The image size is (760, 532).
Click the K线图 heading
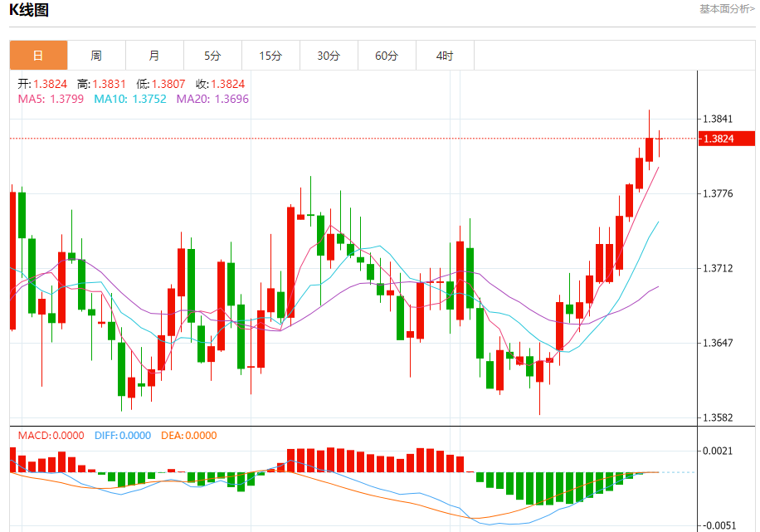(x=29, y=10)
